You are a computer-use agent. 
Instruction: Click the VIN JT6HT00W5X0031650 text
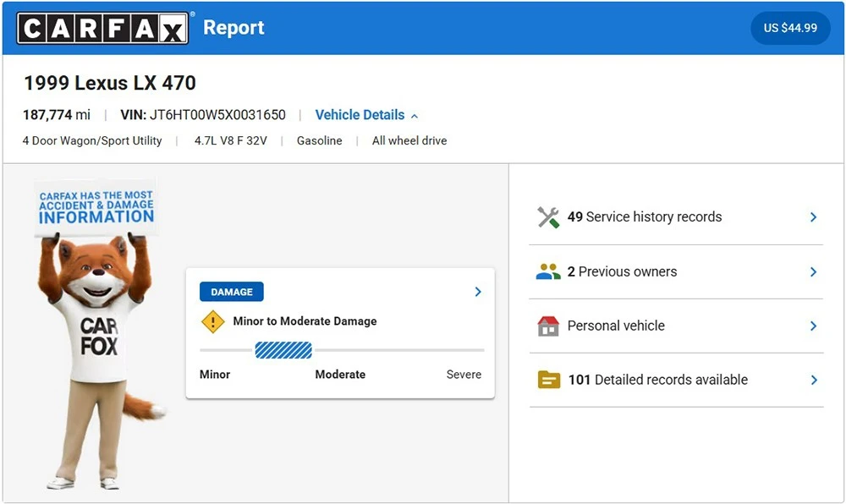point(203,115)
